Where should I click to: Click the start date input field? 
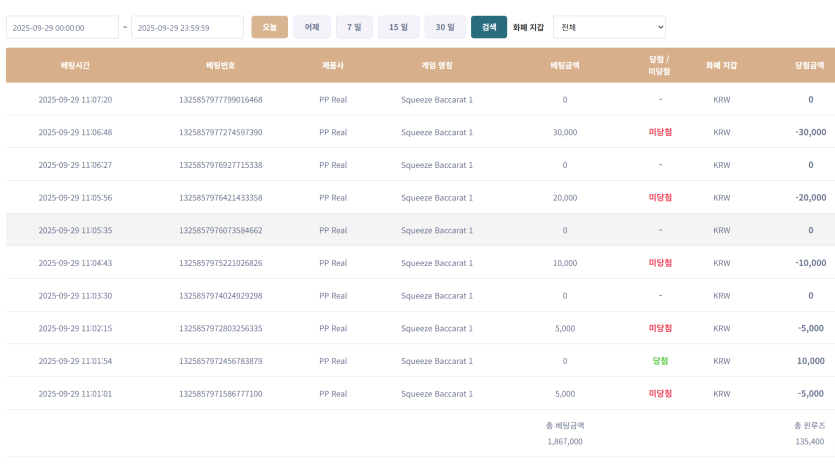tap(62, 28)
